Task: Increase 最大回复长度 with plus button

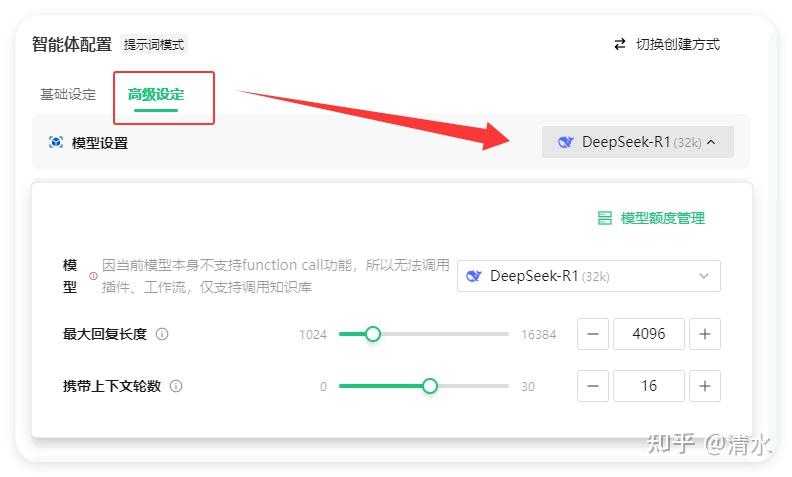Action: (705, 334)
